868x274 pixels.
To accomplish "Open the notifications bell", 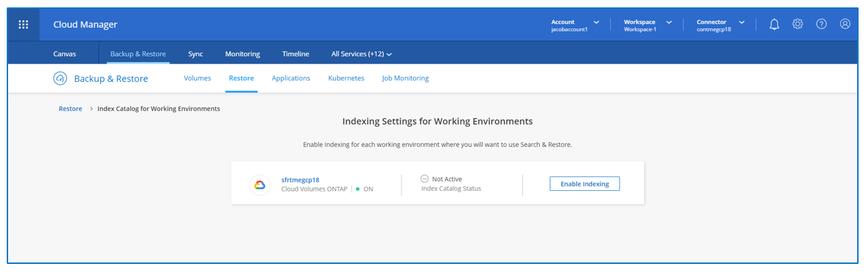I will [x=775, y=24].
